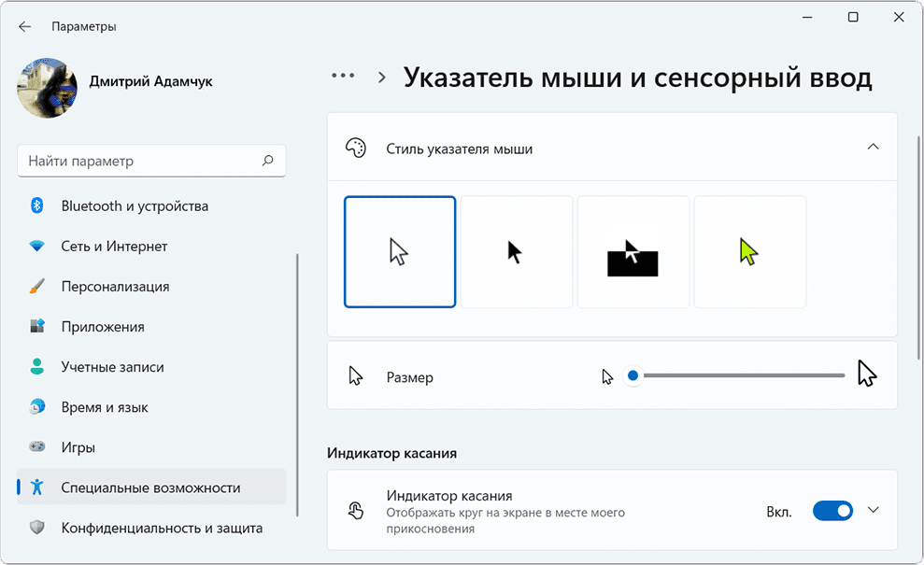Select the black mouse pointer style
This screenshot has width=924, height=565.
pyautogui.click(x=517, y=252)
